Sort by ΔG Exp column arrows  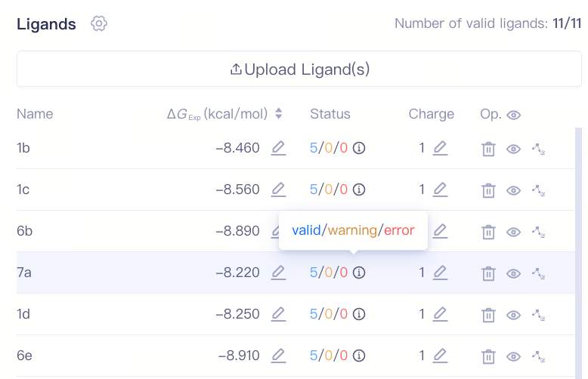point(279,114)
